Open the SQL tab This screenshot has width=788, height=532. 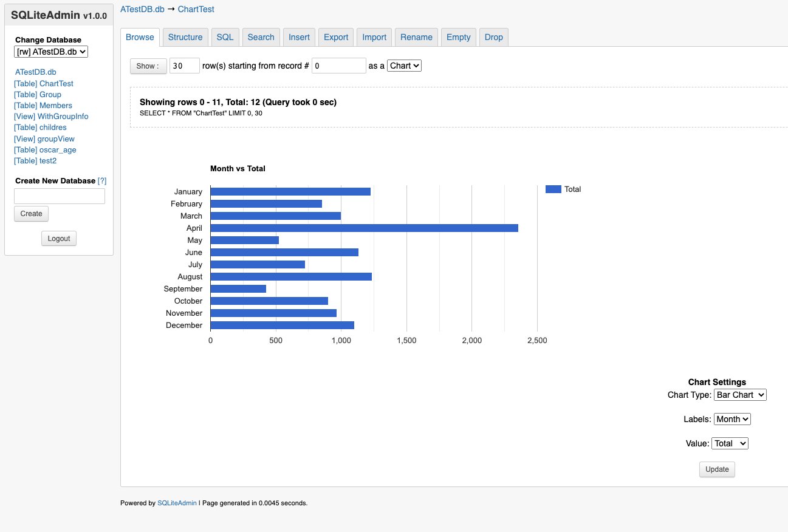[x=225, y=37]
